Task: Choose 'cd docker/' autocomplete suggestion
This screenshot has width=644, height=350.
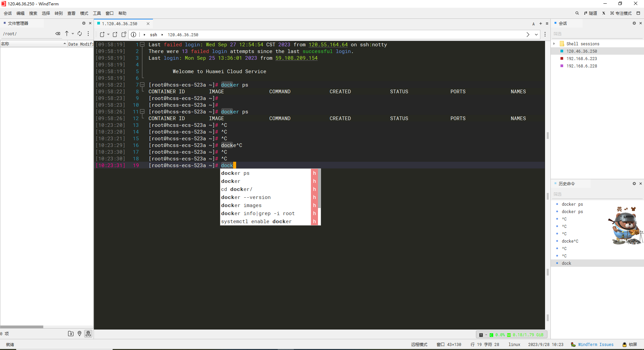Action: pos(269,189)
